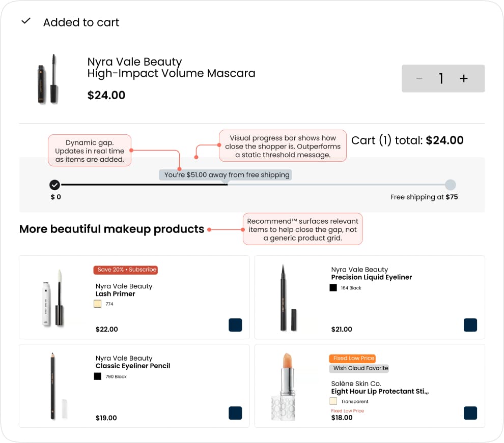This screenshot has width=504, height=443.
Task: Decrease mascara quantity with minus button
Action: (x=419, y=78)
